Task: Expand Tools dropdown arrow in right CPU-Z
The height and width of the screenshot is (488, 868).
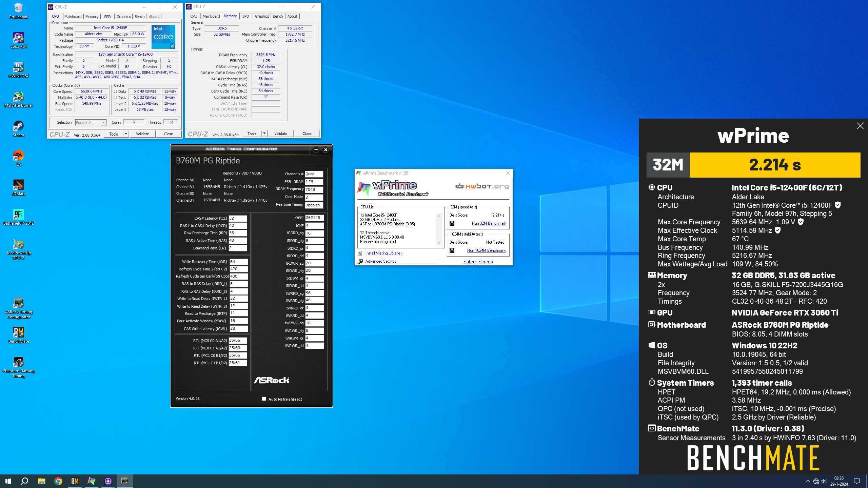Action: (264, 134)
